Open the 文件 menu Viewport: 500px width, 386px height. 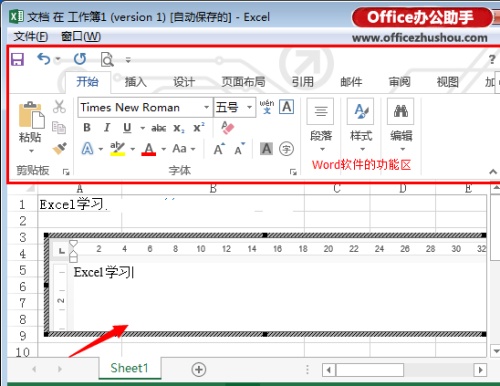pyautogui.click(x=31, y=36)
